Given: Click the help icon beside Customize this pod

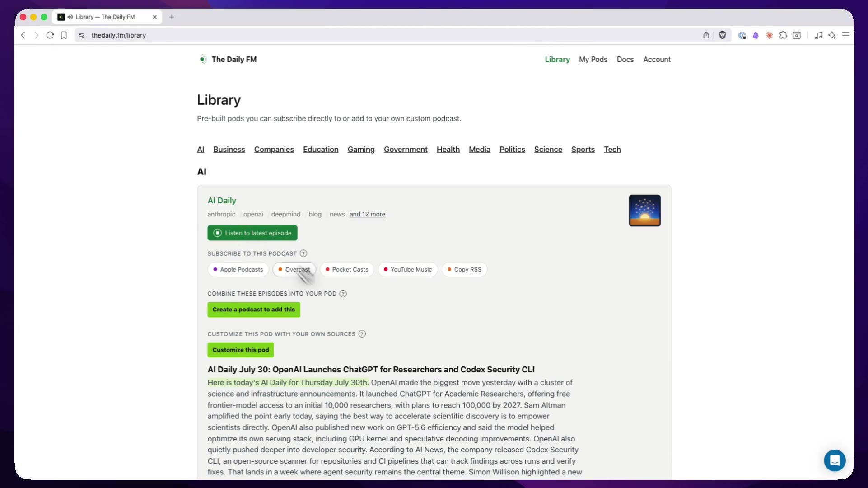Looking at the screenshot, I should tap(362, 334).
